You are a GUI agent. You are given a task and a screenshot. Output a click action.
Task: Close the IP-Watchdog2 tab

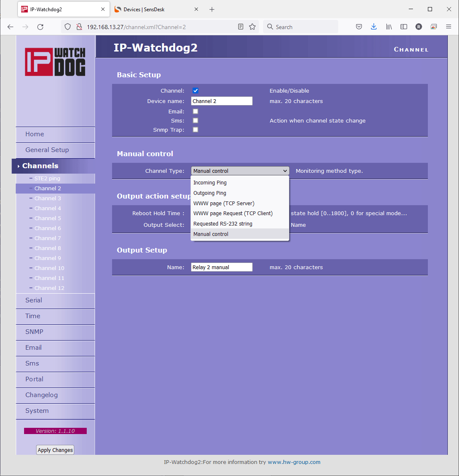103,10
